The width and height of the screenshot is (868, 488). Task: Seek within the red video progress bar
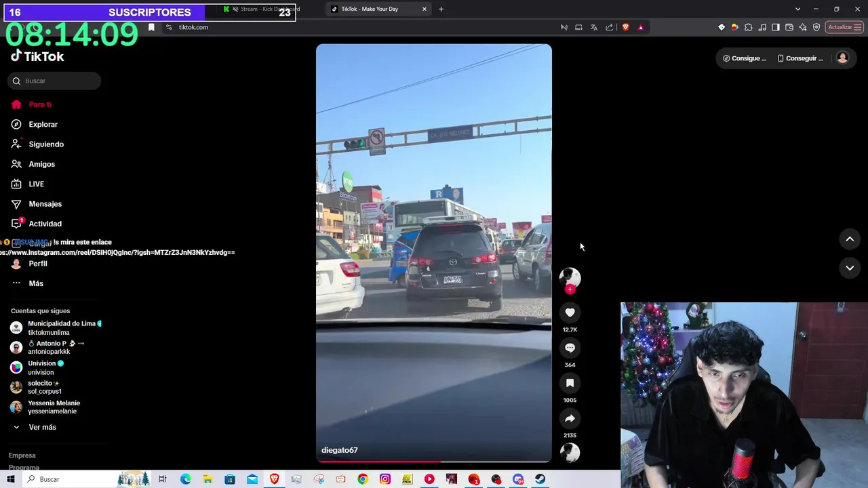point(434,462)
